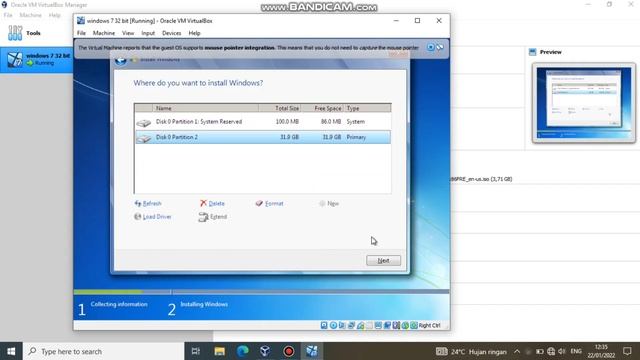Show hidden system tray icons
The image size is (640, 360).
(x=517, y=351)
